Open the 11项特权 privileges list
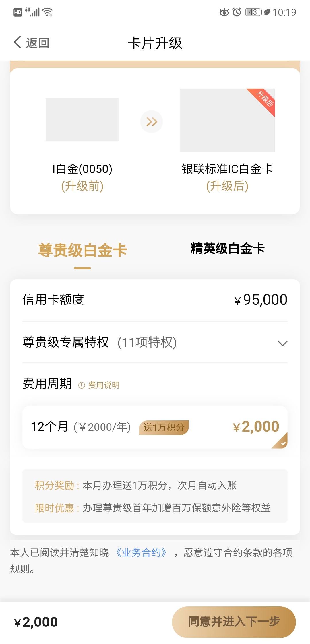The image size is (310, 644). [147, 342]
